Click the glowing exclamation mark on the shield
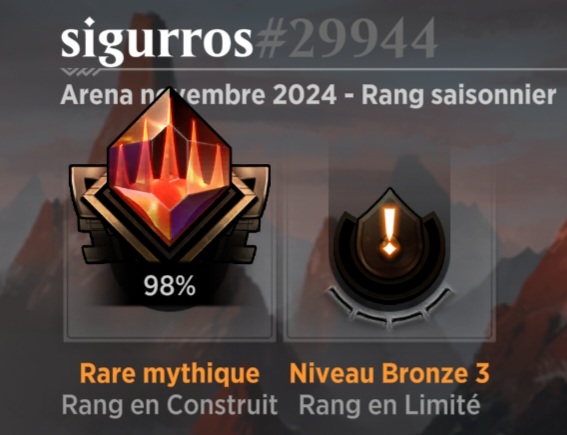Viewport: 567px width, 435px height. point(389,232)
